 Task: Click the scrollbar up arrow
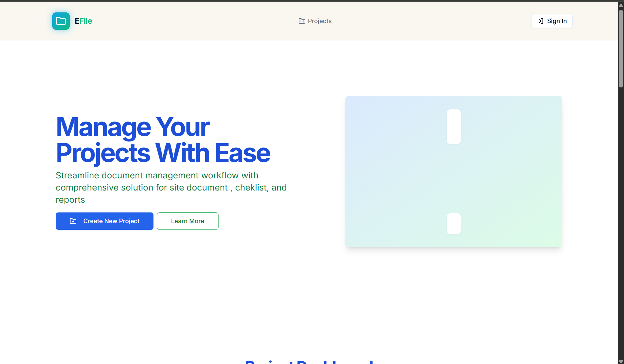(x=621, y=5)
